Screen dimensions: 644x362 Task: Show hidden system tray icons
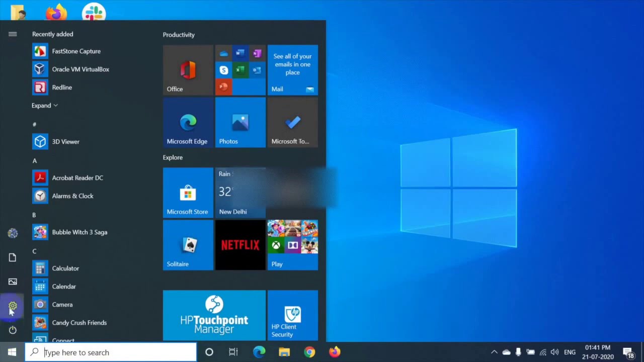pyautogui.click(x=494, y=352)
